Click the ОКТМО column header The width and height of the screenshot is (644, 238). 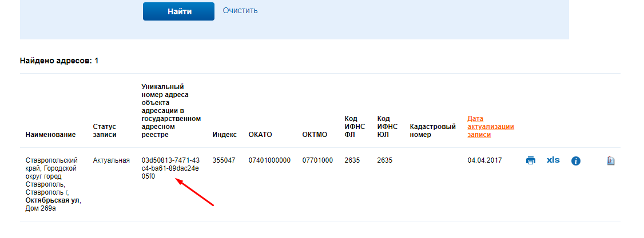tap(315, 135)
